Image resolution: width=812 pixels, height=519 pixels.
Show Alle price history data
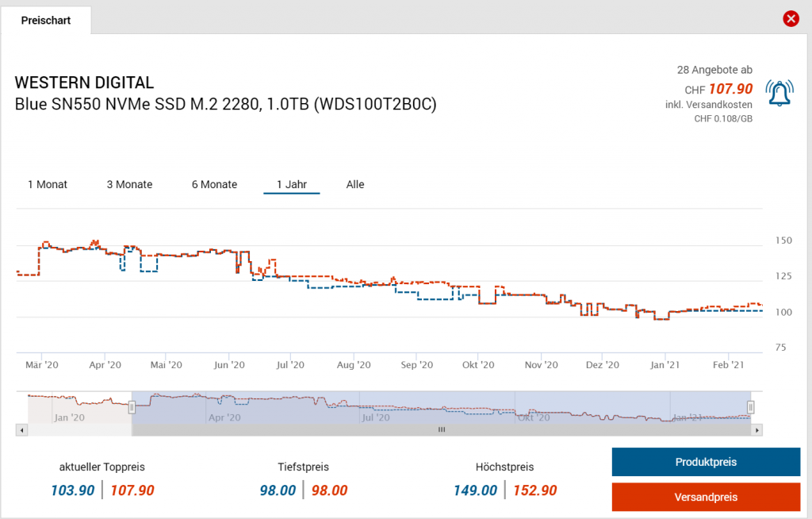coord(355,184)
